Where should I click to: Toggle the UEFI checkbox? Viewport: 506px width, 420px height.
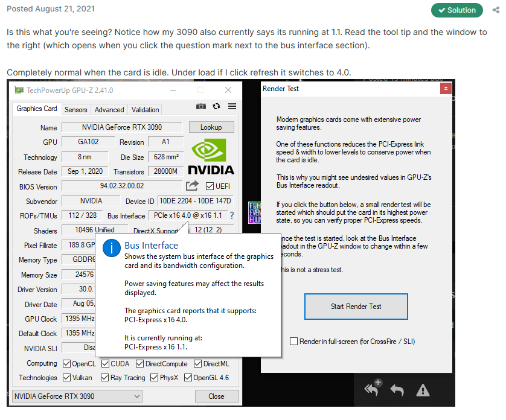point(210,186)
